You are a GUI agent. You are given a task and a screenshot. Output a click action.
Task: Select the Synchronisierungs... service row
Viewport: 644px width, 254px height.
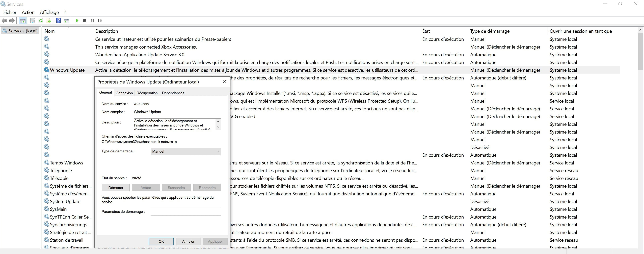tap(70, 225)
